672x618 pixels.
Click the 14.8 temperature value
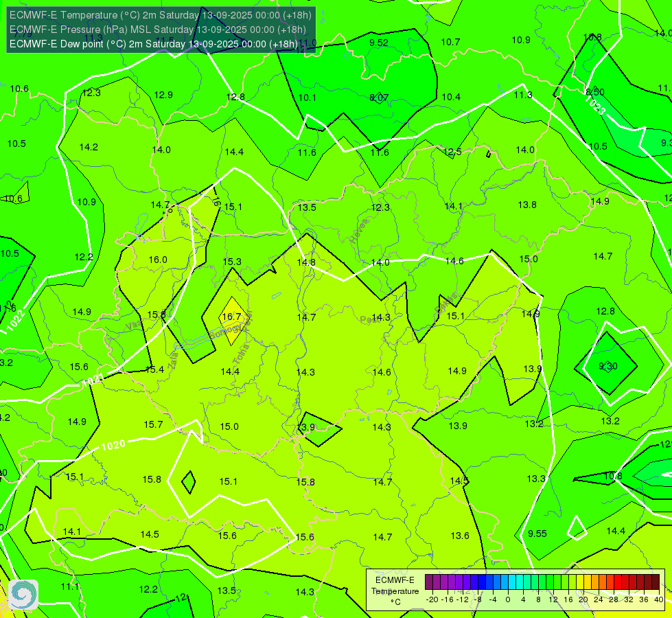click(x=306, y=262)
